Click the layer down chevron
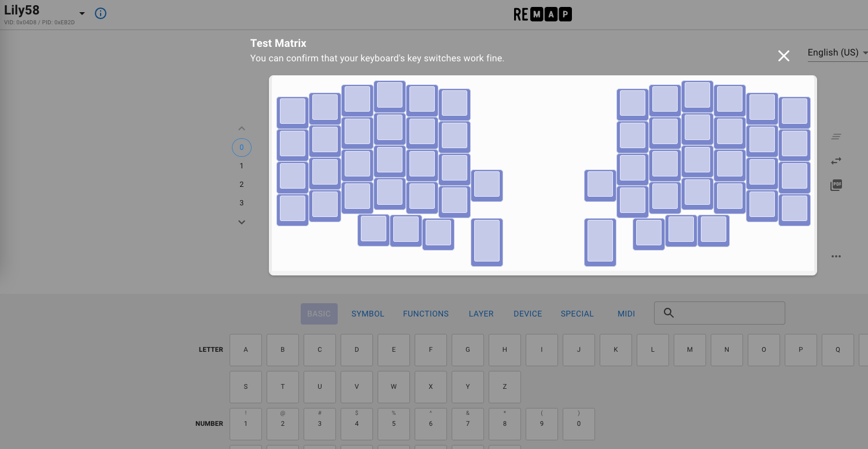Screen dimensions: 868x449 tap(242, 222)
